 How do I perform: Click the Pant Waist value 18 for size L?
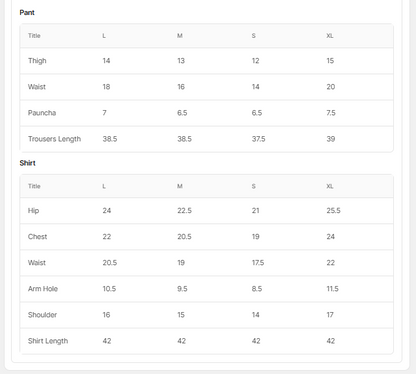pyautogui.click(x=106, y=87)
